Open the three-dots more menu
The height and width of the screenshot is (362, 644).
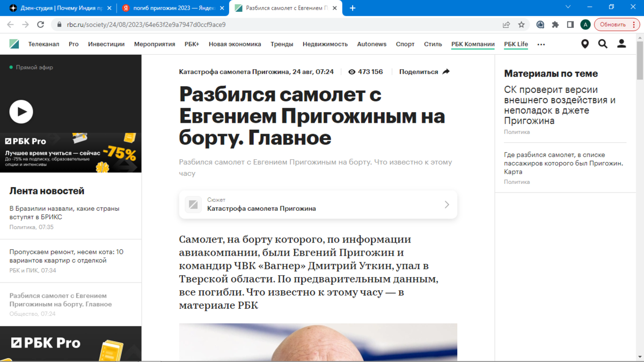coord(541,45)
